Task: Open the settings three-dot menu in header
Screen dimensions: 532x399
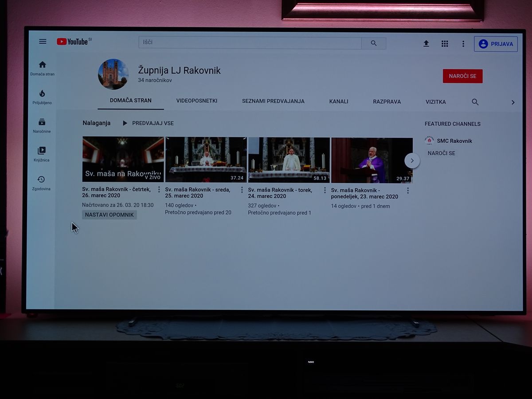Action: tap(463, 44)
